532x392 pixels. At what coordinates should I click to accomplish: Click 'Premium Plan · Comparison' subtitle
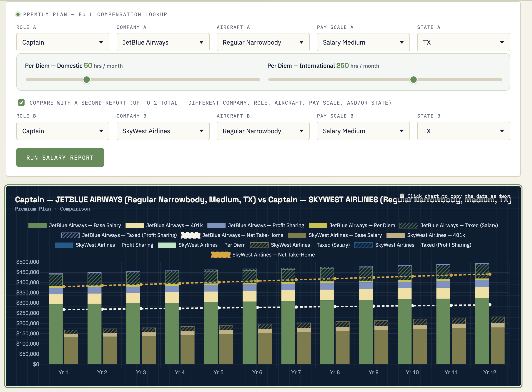click(53, 209)
